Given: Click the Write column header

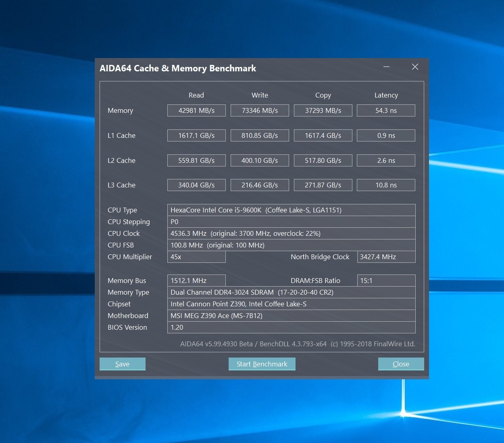Looking at the screenshot, I should [x=260, y=95].
